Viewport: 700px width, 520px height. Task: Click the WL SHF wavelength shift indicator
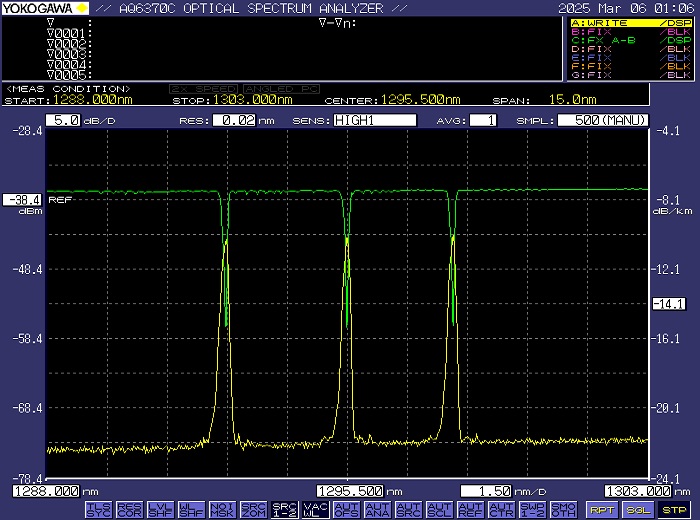pyautogui.click(x=192, y=509)
